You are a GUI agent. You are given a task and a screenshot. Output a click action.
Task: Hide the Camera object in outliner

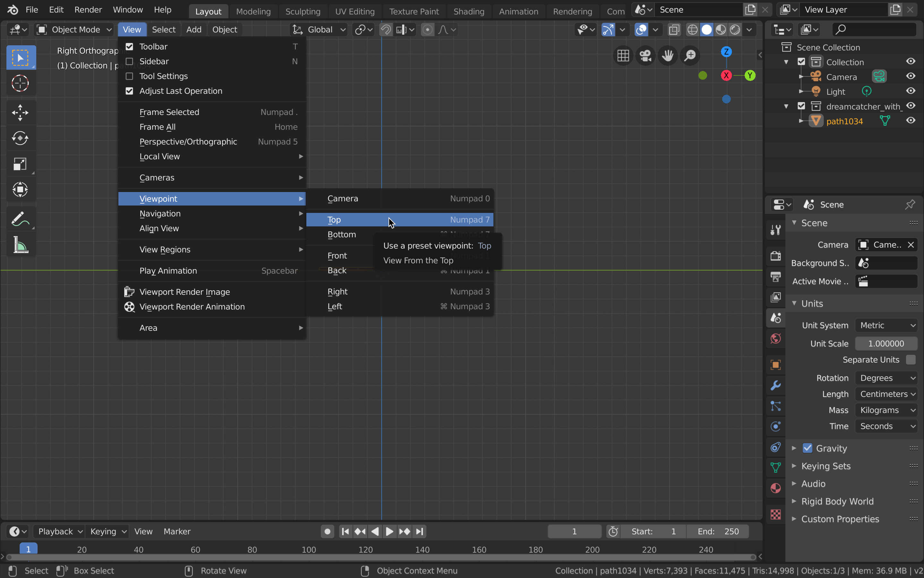tap(911, 76)
